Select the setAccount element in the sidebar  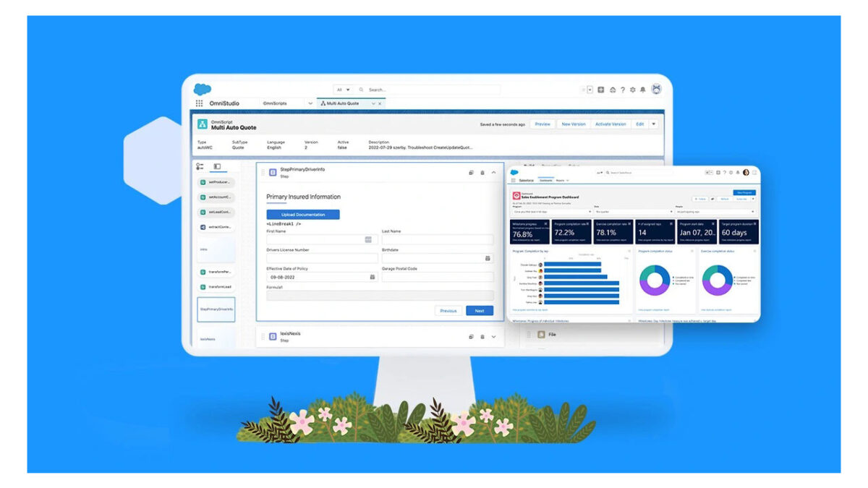(x=216, y=197)
